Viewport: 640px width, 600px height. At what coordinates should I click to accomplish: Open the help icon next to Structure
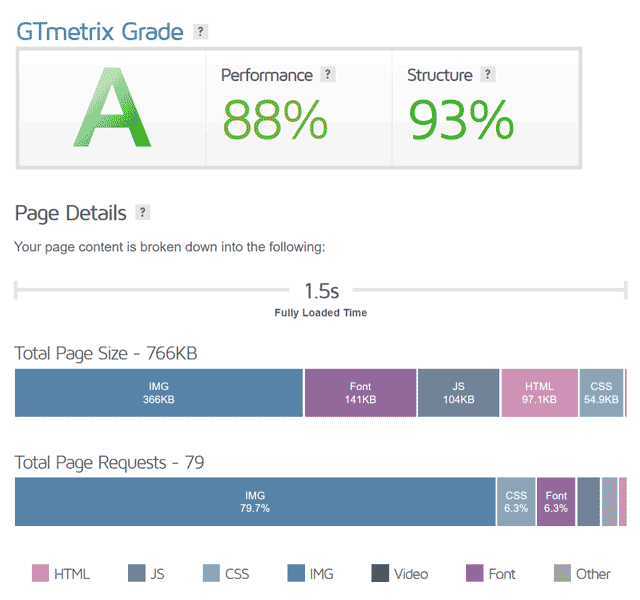click(487, 74)
